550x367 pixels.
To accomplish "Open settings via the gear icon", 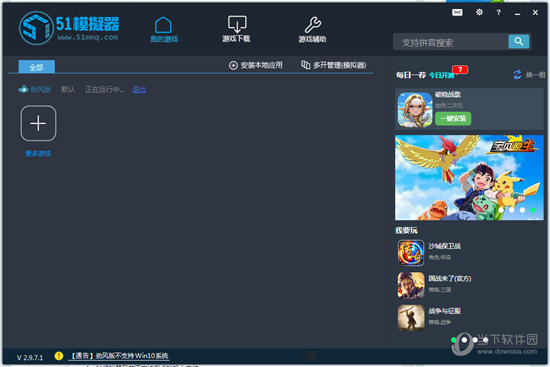I will point(479,12).
